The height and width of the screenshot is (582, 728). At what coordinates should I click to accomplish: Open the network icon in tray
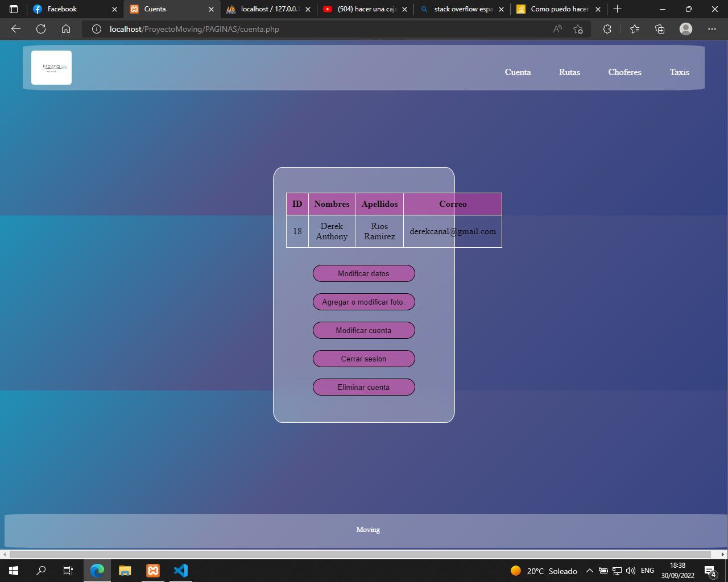click(617, 571)
